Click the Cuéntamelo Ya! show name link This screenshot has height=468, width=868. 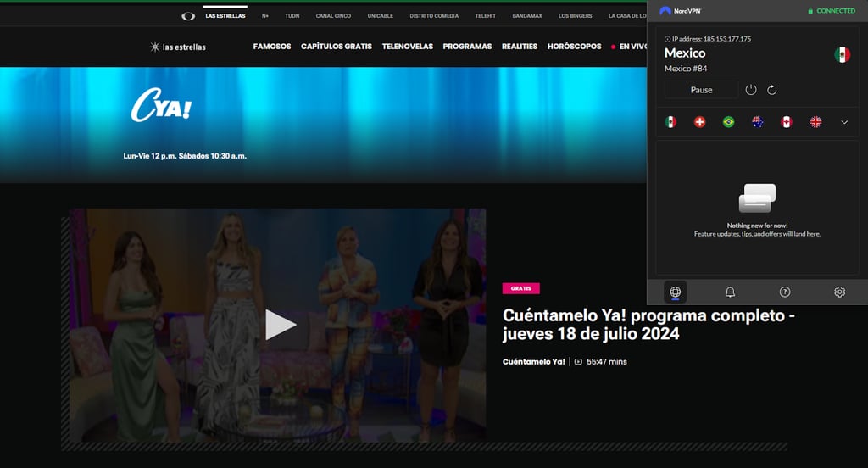pos(534,362)
